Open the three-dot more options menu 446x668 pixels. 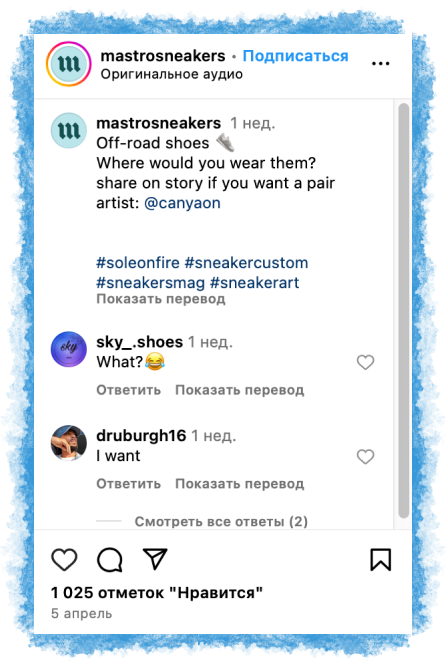pyautogui.click(x=380, y=63)
